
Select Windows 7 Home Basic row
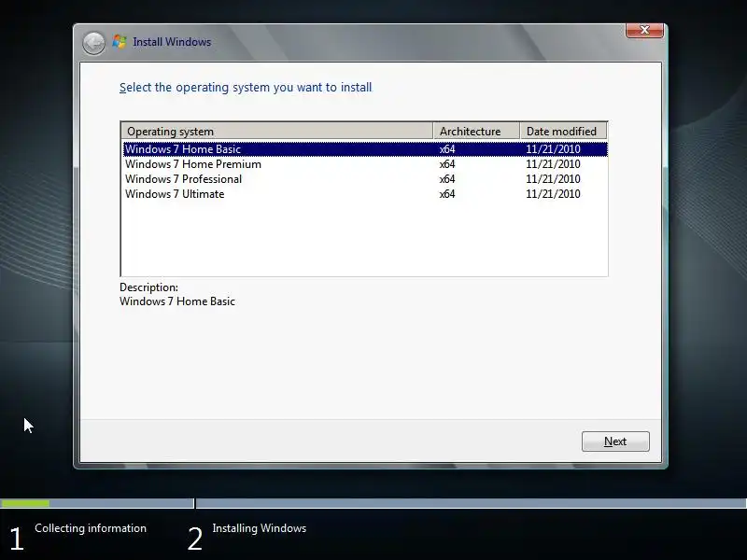point(365,149)
